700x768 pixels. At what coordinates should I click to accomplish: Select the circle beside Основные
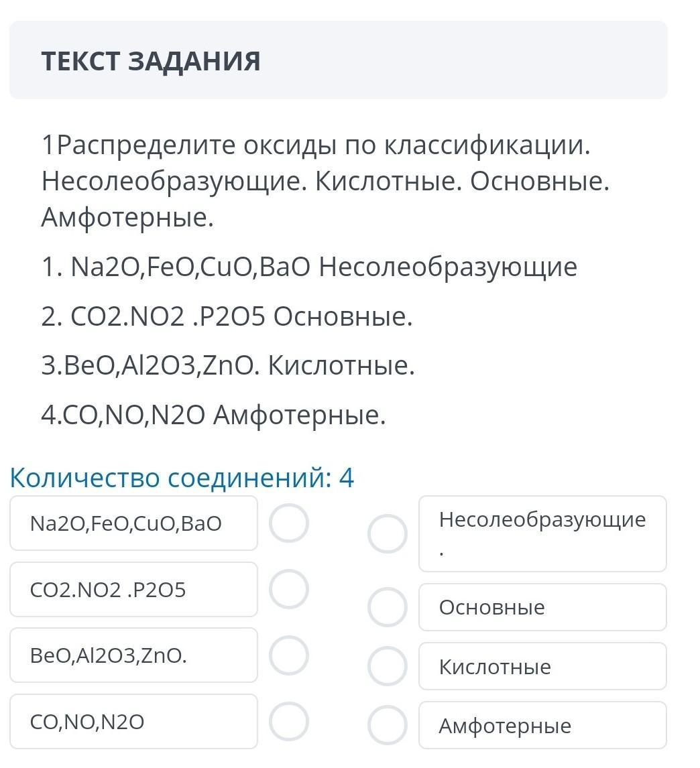(388, 607)
